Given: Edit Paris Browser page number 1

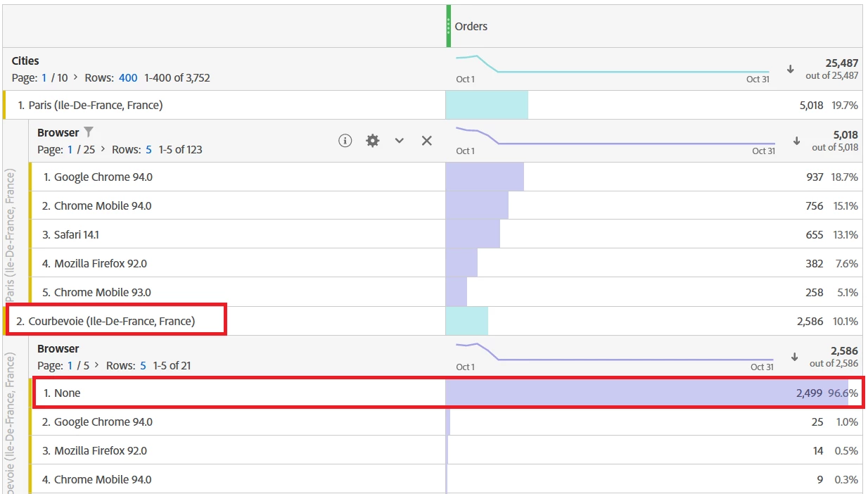Looking at the screenshot, I should click(70, 149).
